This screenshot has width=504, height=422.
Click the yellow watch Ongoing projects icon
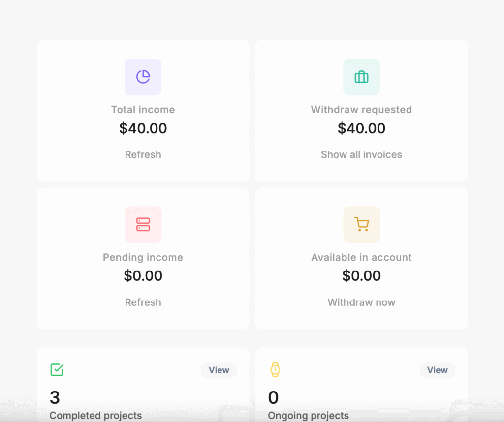(x=275, y=370)
